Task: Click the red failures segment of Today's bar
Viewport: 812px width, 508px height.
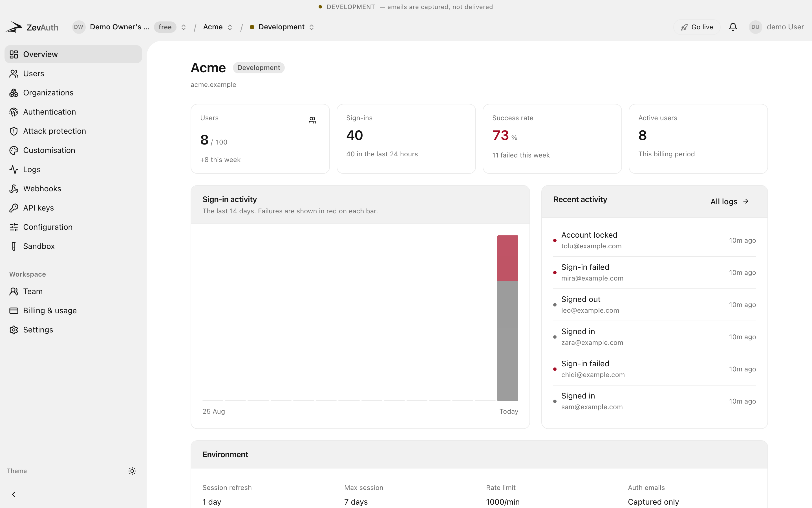Action: (x=507, y=258)
